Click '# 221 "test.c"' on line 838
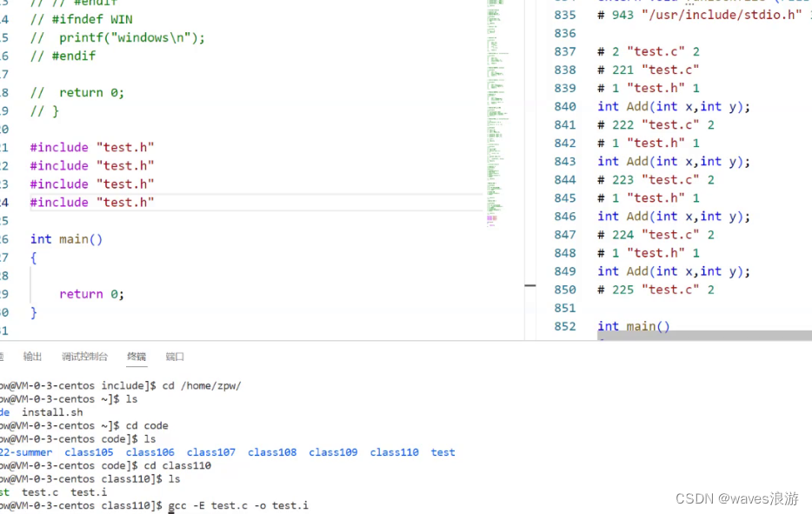The image size is (812, 514). click(x=649, y=70)
